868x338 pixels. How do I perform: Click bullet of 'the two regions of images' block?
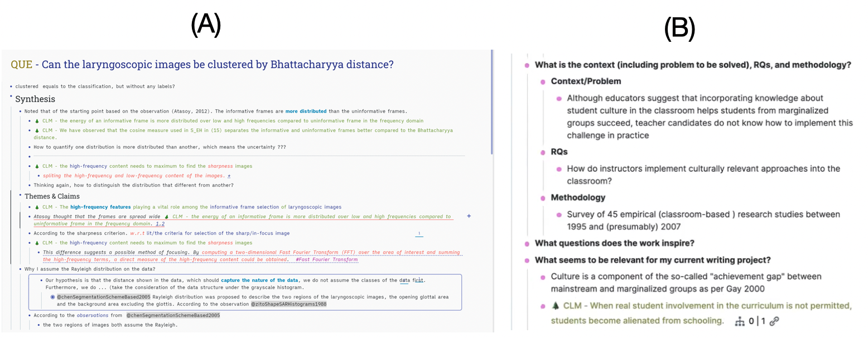pyautogui.click(x=38, y=325)
